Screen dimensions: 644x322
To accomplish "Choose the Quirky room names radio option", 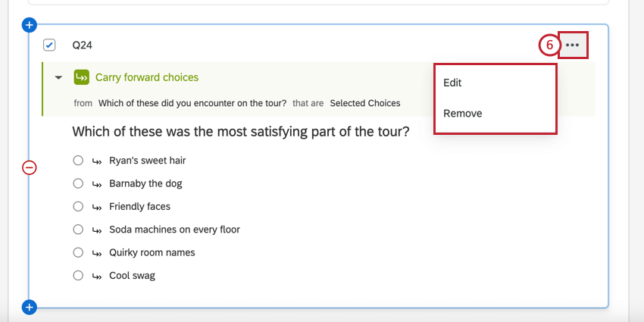I will (78, 252).
